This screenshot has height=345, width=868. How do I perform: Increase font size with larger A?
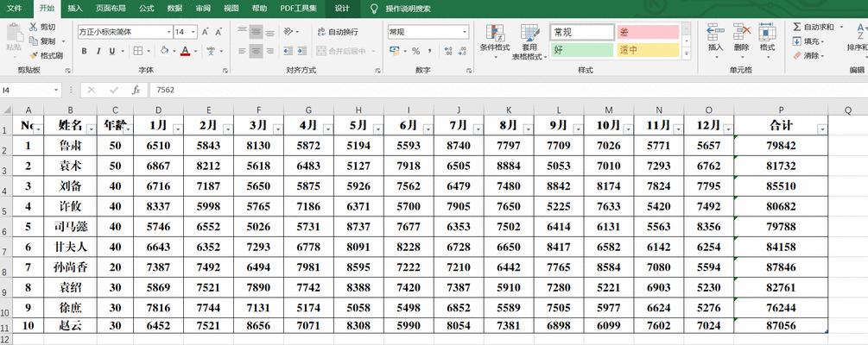(206, 32)
